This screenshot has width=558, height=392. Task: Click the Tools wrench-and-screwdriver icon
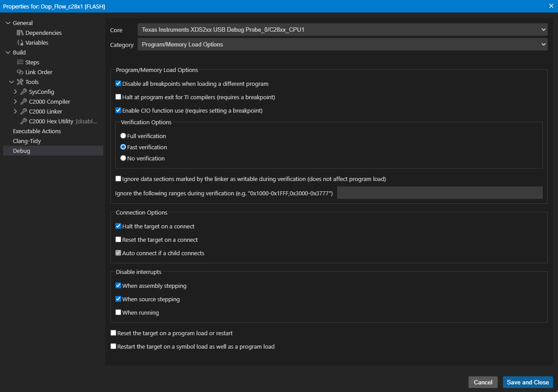point(20,82)
